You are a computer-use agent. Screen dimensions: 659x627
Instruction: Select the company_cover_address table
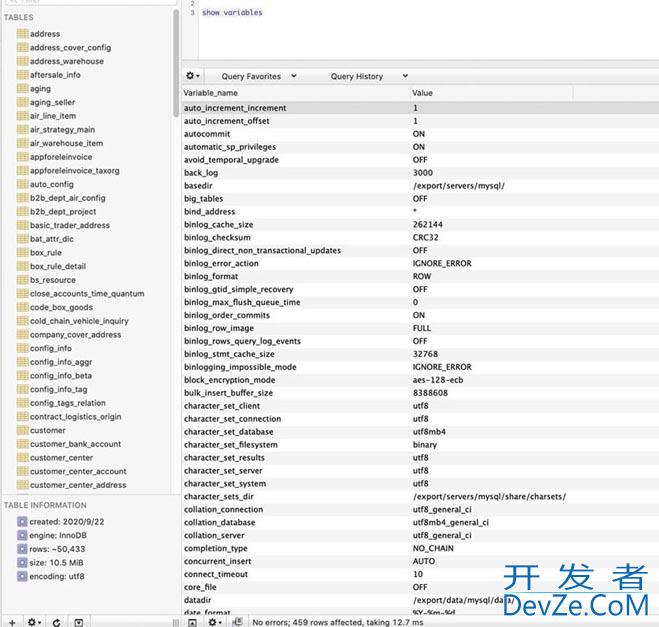click(76, 335)
